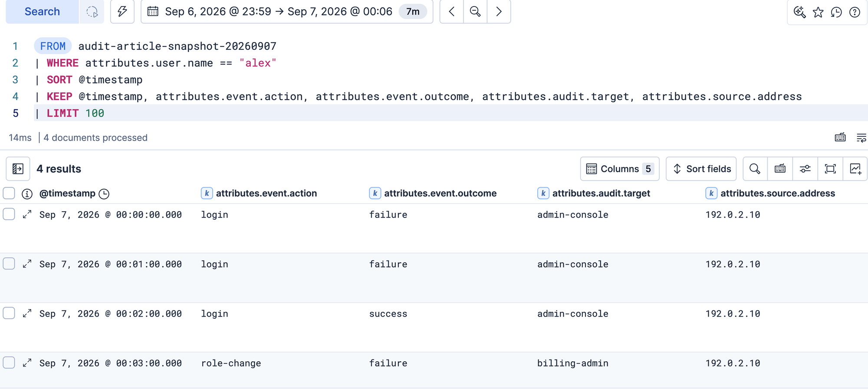Toggle the sidebar field list icon
This screenshot has width=868, height=389.
click(x=18, y=169)
